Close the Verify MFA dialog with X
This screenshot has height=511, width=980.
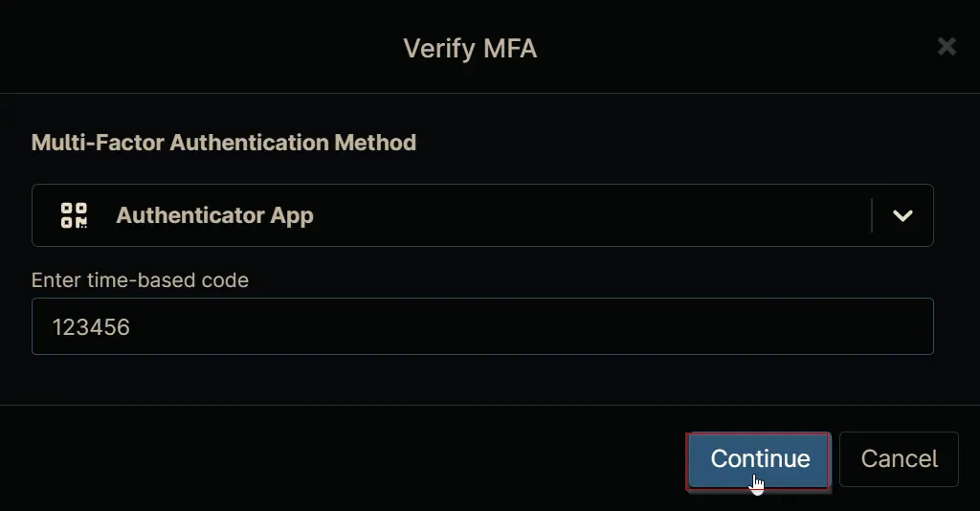tap(947, 46)
